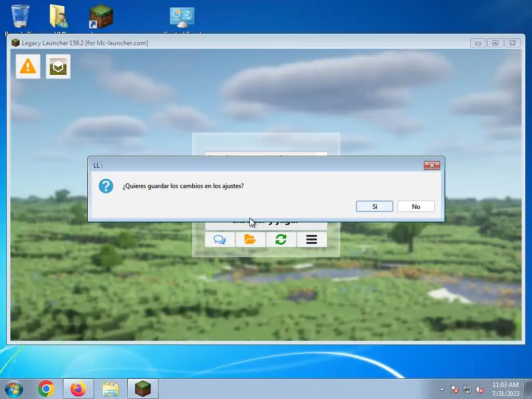Open the Minecraft block icon next to warning
This screenshot has width=532, height=399.
tap(58, 66)
